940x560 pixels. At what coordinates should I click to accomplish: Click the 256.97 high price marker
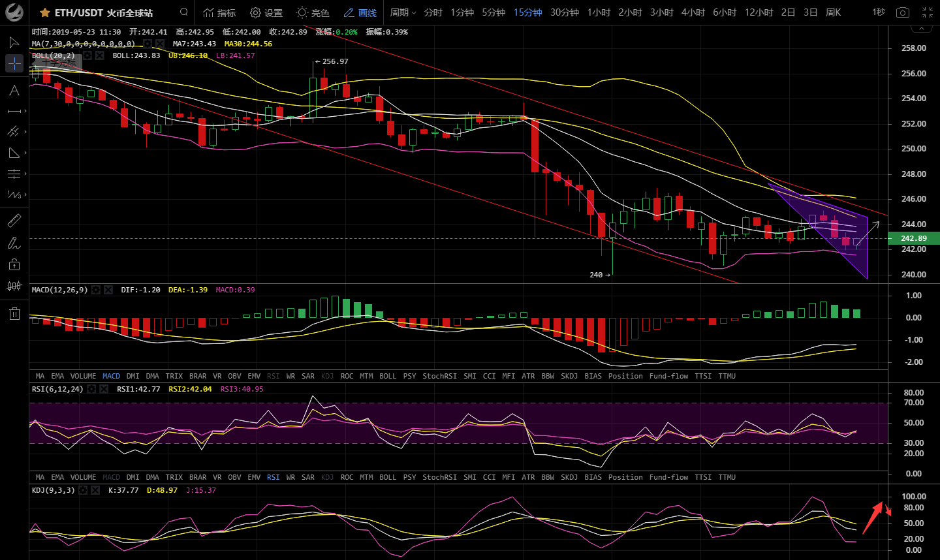point(332,61)
